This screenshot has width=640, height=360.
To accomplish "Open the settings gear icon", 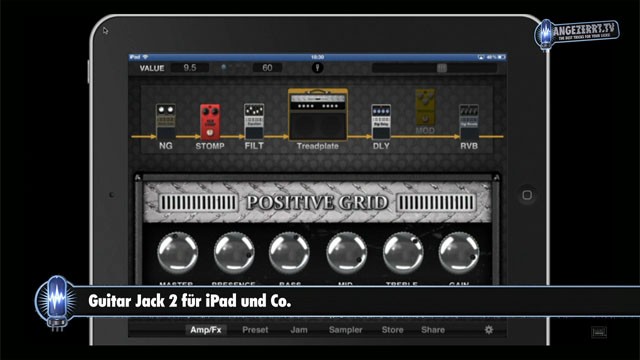I will [489, 329].
